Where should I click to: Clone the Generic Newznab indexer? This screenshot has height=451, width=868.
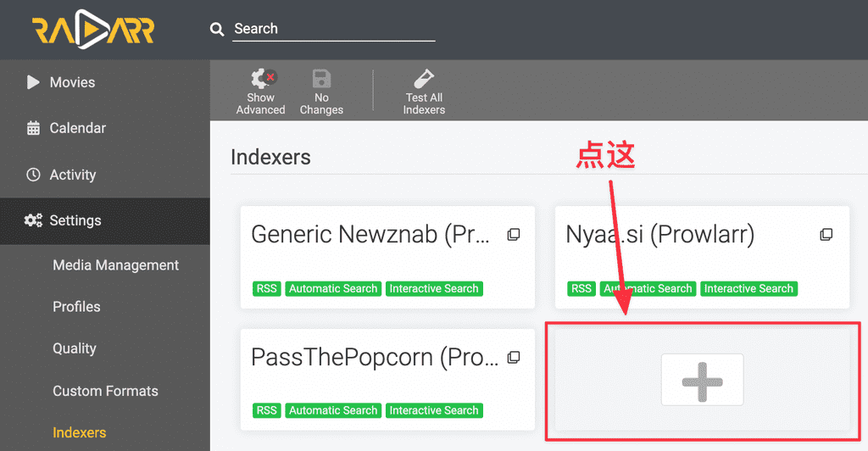click(513, 235)
